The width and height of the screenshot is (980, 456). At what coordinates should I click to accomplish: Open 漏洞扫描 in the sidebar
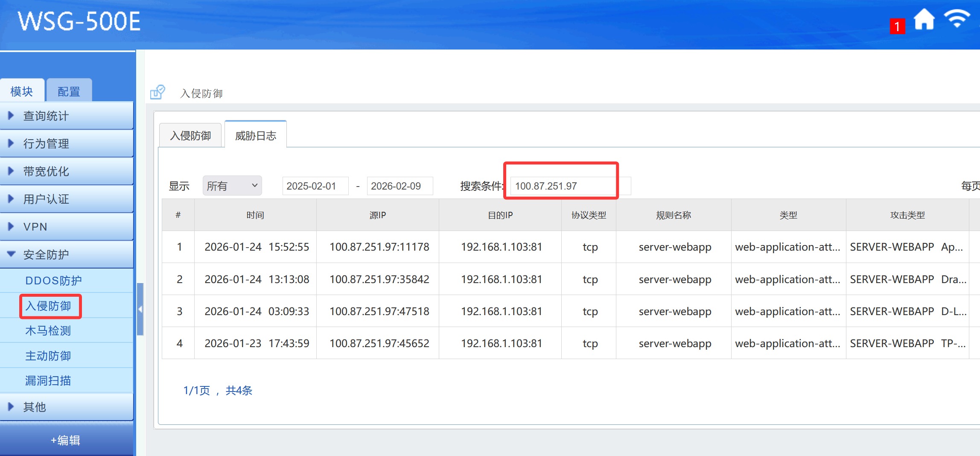[48, 380]
